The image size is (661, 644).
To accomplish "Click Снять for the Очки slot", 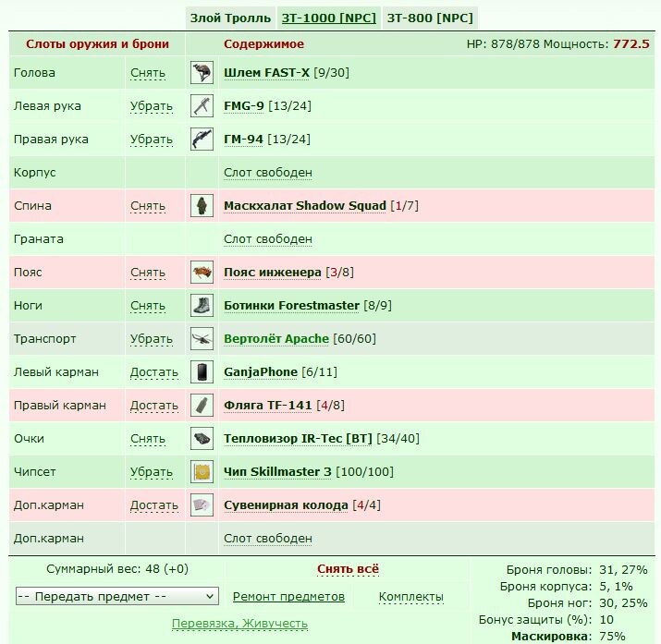I will [148, 439].
